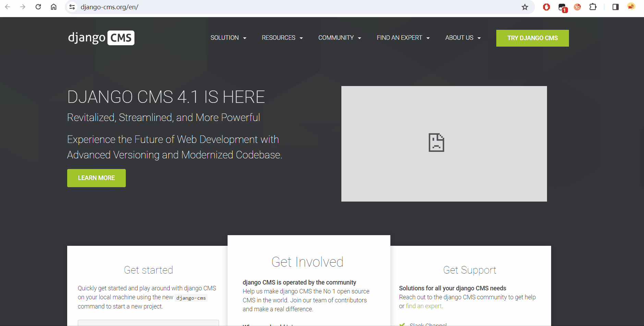
Task: Expand the ABOUT US dropdown arrow
Action: 479,38
